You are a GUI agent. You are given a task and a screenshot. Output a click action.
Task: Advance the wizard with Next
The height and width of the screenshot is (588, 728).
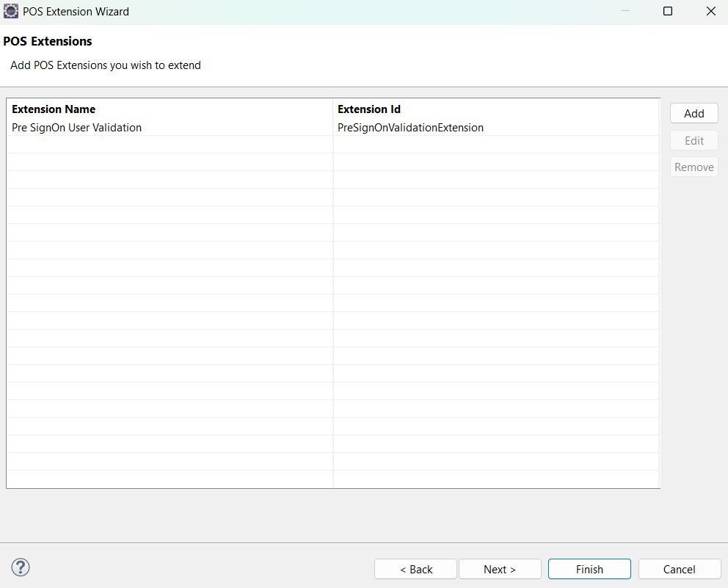[x=500, y=569]
